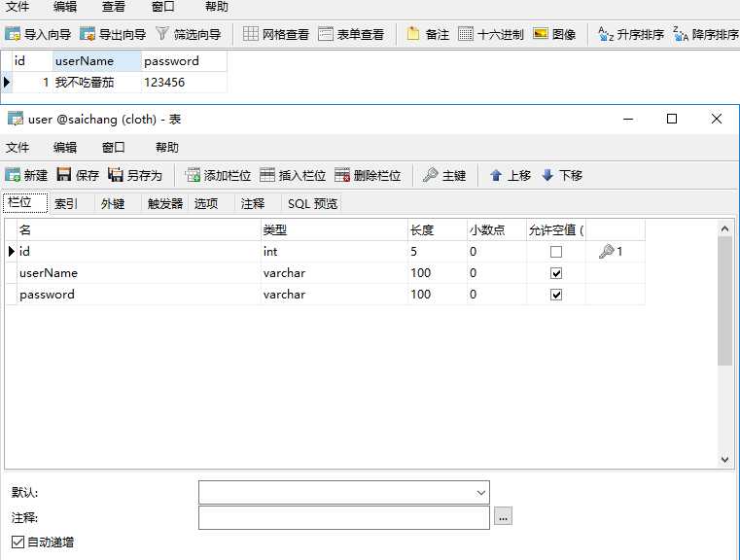The height and width of the screenshot is (560, 740).
Task: Open the Fields (栏位) tab
Action: pyautogui.click(x=25, y=203)
